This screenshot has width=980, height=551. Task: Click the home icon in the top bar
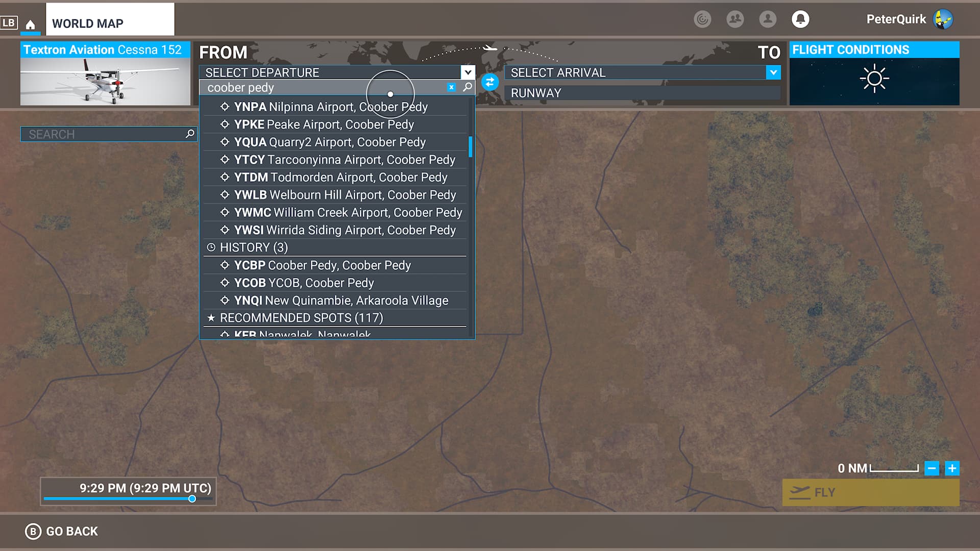[30, 24]
